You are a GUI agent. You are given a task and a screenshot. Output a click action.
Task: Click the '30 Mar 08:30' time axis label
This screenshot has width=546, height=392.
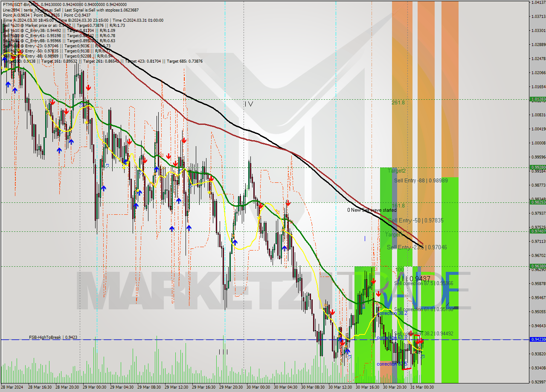click(313, 387)
